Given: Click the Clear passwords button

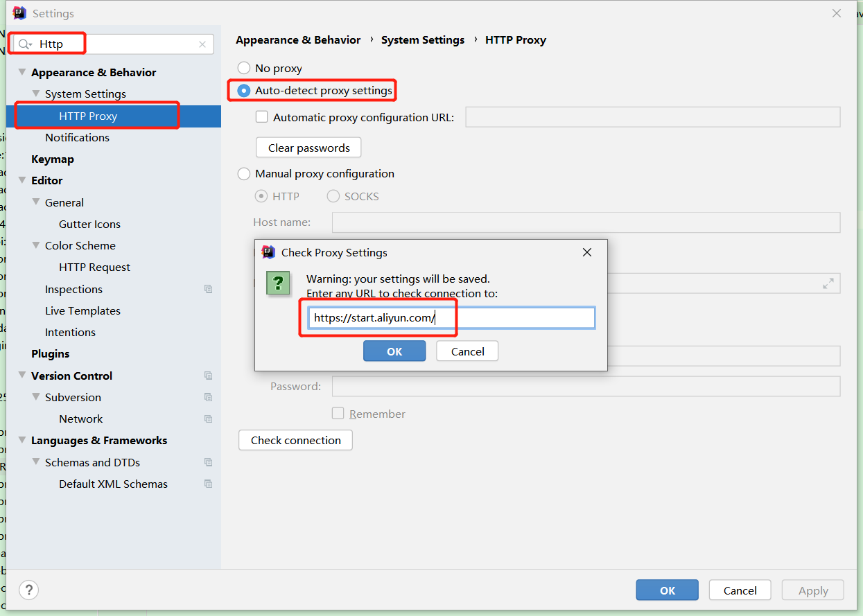Looking at the screenshot, I should [x=308, y=148].
